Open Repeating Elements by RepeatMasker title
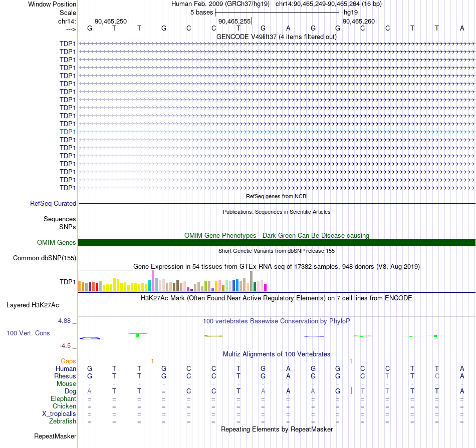This screenshot has height=448, width=476. (277, 429)
